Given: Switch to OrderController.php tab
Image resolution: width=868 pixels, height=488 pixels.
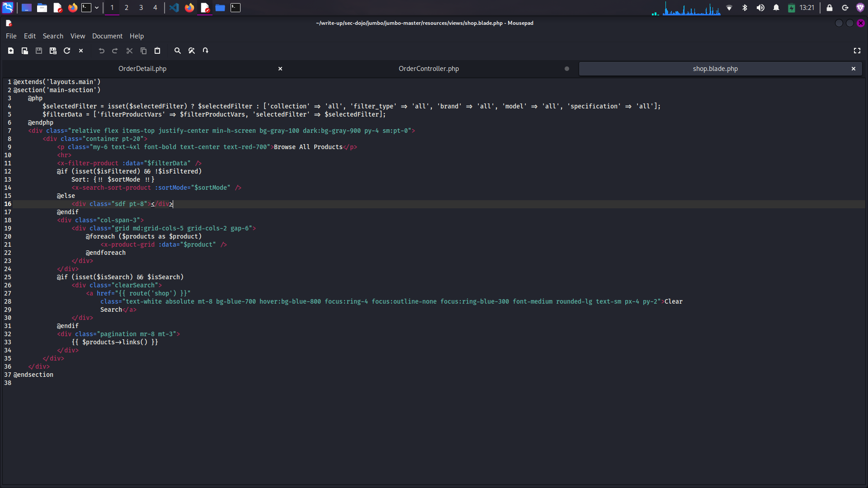Looking at the screenshot, I should click(428, 69).
